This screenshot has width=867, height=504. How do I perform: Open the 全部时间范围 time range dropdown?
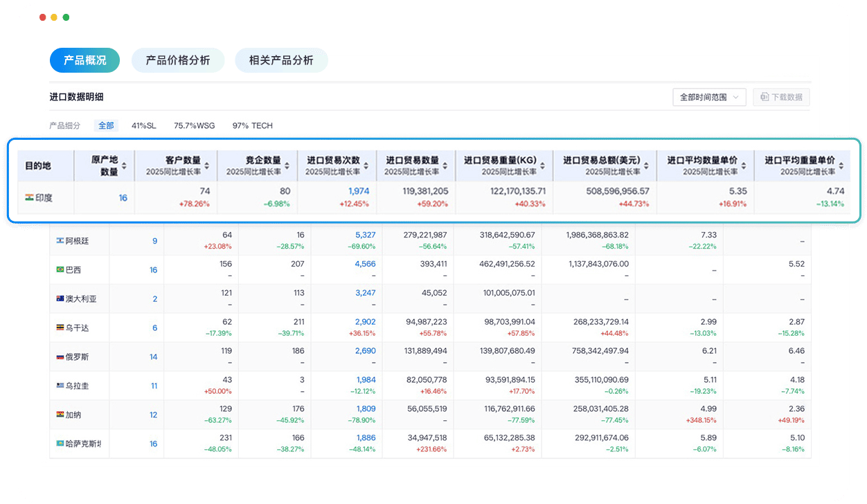point(710,97)
